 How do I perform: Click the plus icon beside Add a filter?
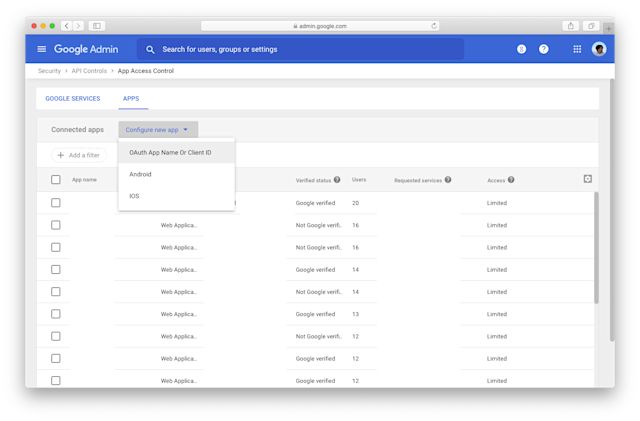pyautogui.click(x=61, y=155)
